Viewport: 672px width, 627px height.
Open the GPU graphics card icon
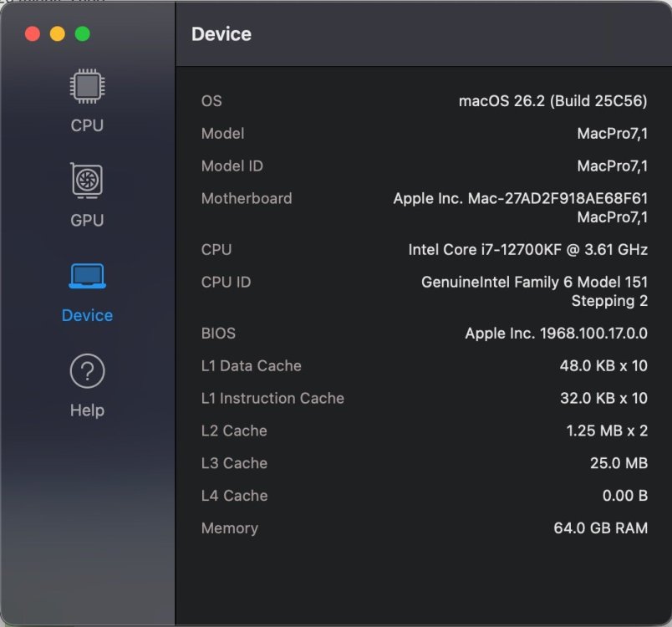pos(87,180)
